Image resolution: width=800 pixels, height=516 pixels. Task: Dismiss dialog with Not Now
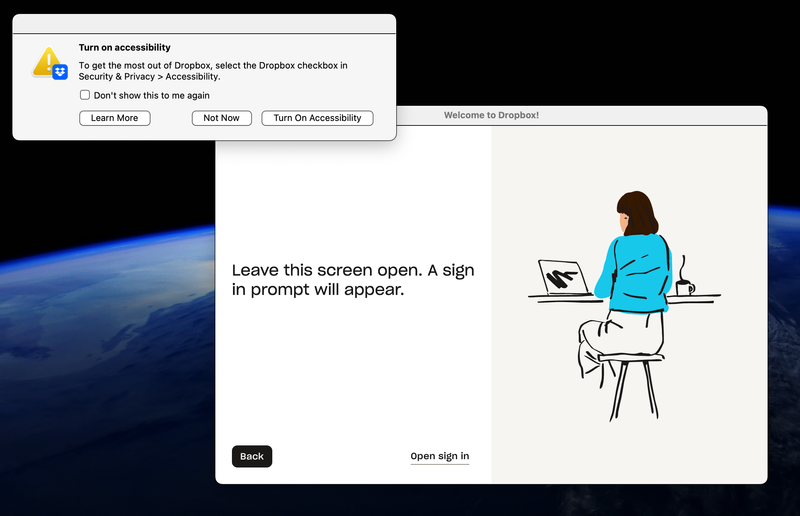pyautogui.click(x=221, y=118)
